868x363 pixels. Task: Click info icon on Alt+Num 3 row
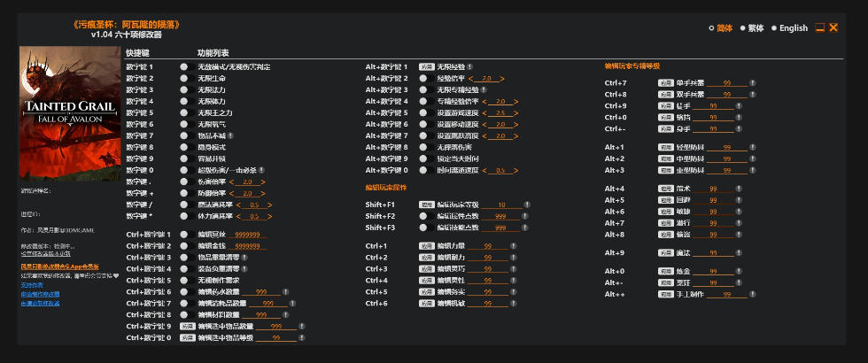point(484,89)
